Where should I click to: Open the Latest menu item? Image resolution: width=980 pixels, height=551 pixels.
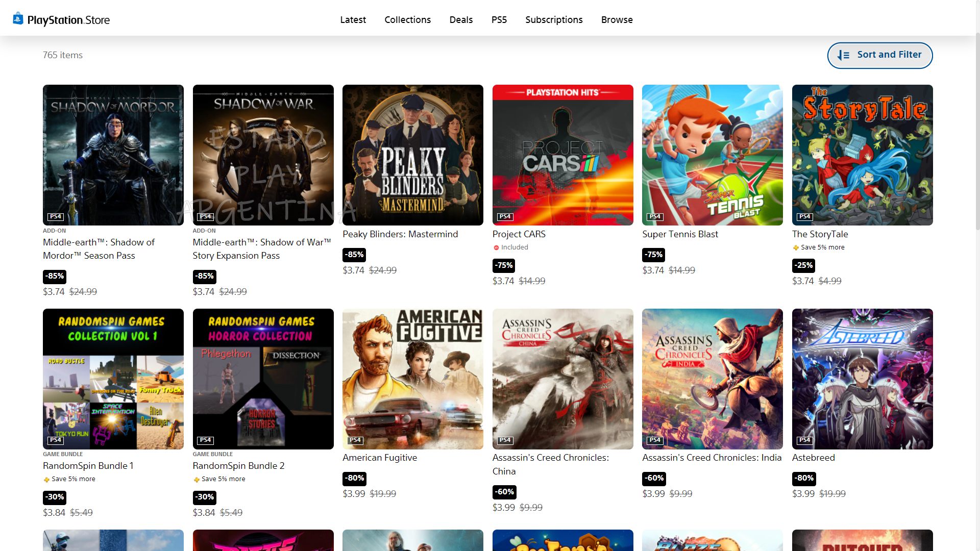pos(353,19)
